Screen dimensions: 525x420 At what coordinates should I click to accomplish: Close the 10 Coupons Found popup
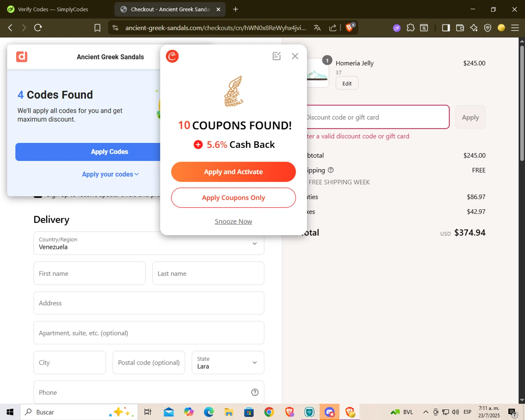[295, 56]
